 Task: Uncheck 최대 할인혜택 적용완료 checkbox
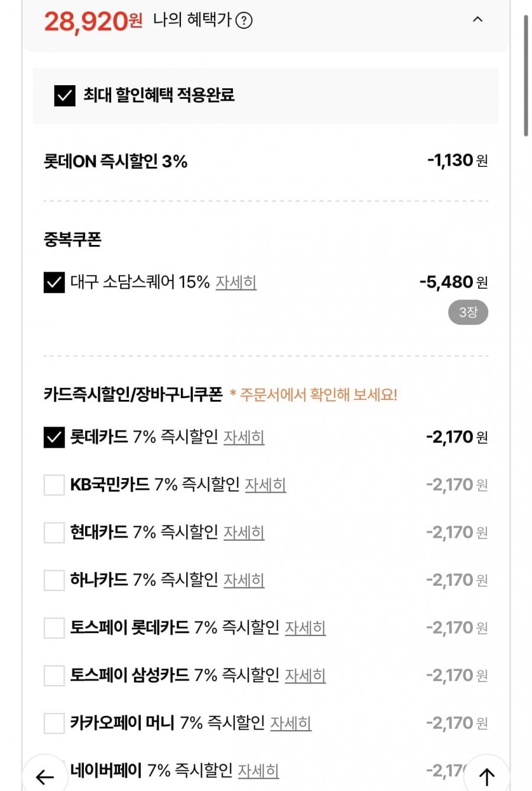tap(64, 95)
